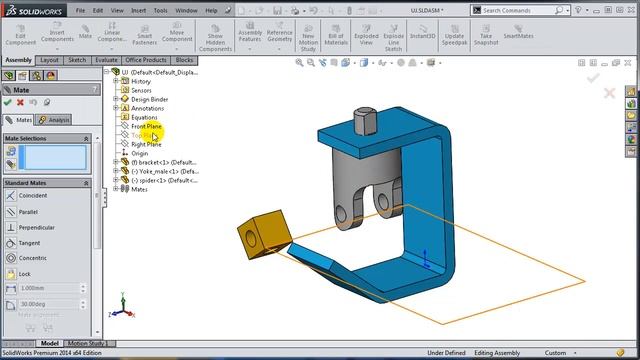
Task: Open Reference Geometry tool
Action: (x=279, y=33)
